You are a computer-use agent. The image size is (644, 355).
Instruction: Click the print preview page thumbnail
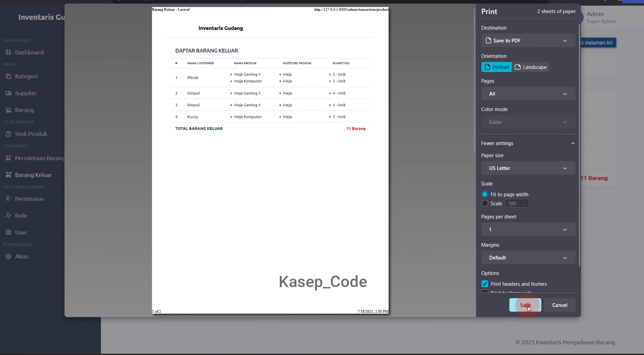point(270,160)
